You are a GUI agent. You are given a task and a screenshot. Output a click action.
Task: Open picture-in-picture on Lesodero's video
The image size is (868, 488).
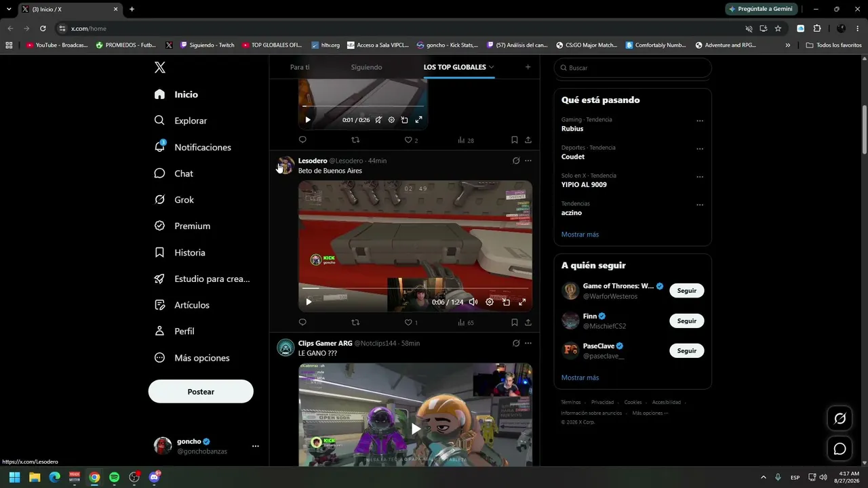[x=506, y=302]
